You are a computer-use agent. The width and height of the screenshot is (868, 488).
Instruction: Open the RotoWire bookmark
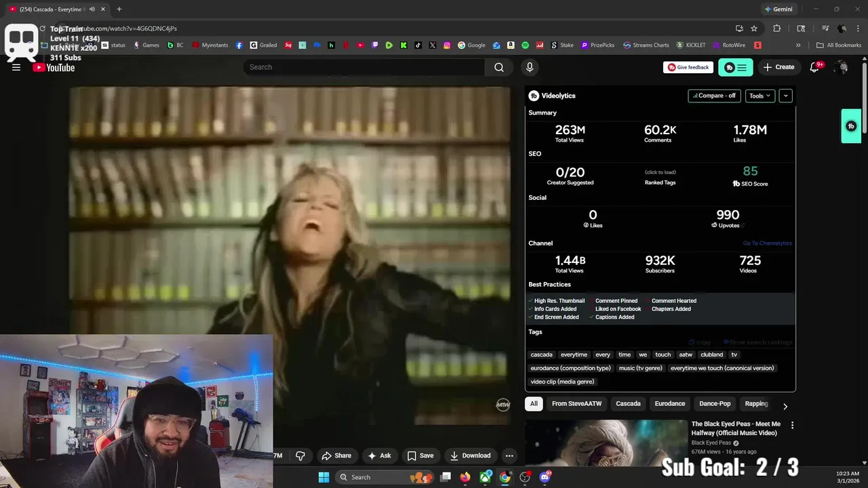click(x=728, y=45)
